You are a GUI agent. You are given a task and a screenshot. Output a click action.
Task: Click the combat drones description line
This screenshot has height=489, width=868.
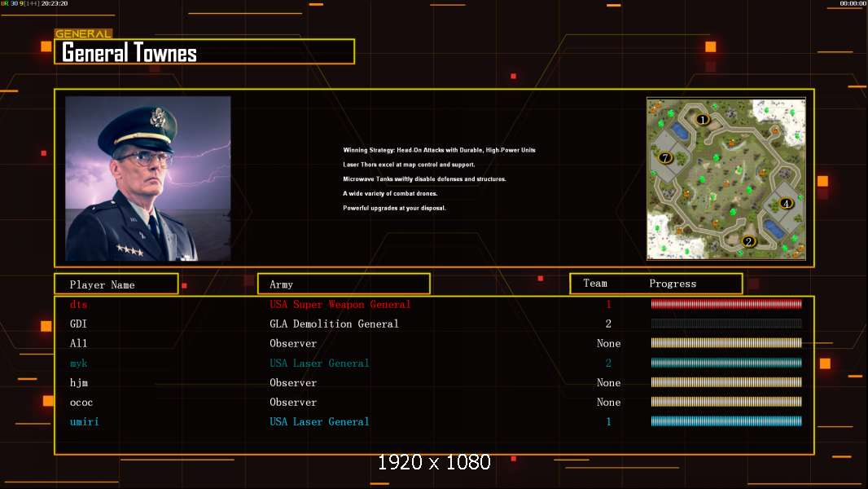[x=390, y=193]
